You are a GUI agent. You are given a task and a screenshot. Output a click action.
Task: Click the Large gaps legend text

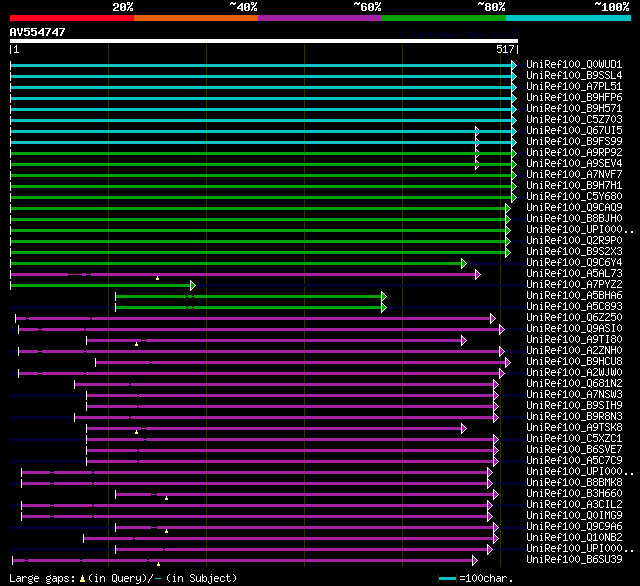[42, 579]
